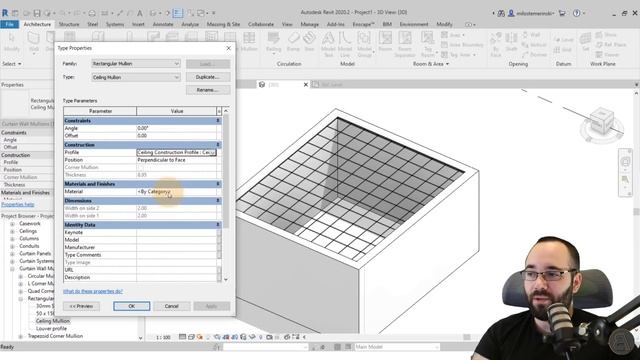
Task: Open the Main Model dropdown in status bar
Action: 396,347
